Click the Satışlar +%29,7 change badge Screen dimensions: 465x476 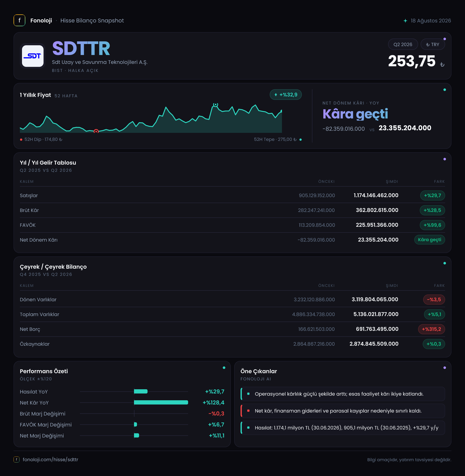[432, 195]
